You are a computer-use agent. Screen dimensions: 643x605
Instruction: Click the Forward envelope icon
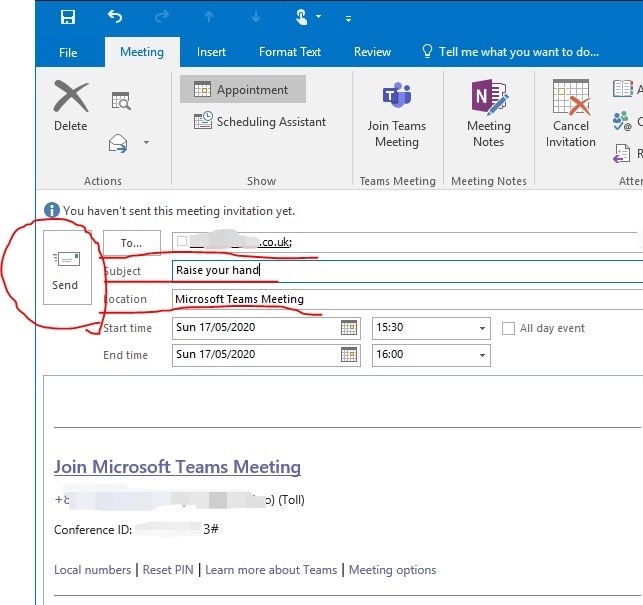click(118, 143)
